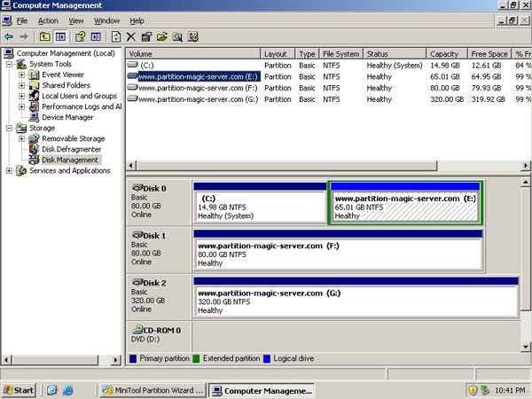Click the Disk 2 header icon
This screenshot has width=532, height=399.
137,280
